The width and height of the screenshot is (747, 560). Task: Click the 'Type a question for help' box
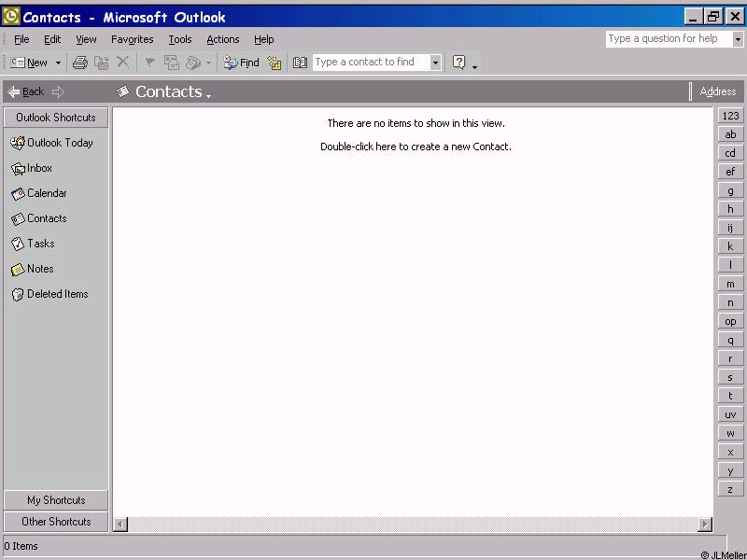point(669,38)
